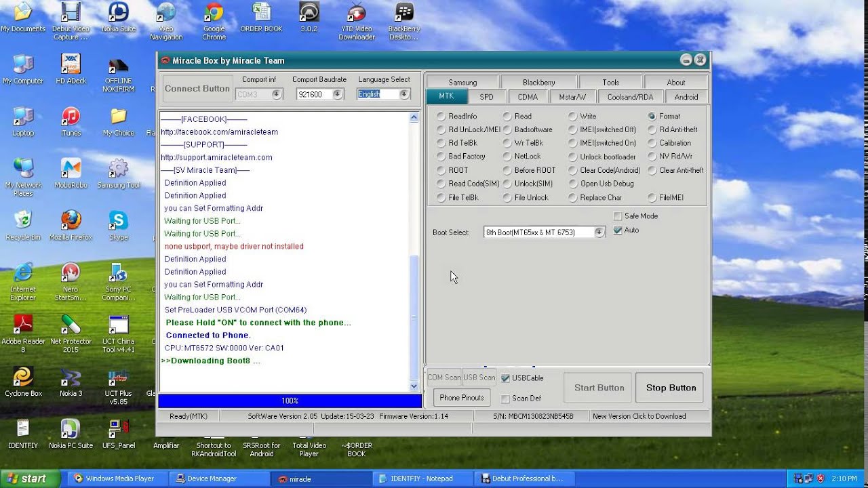The image size is (868, 488).
Task: Open the SPD tab
Action: click(x=486, y=97)
